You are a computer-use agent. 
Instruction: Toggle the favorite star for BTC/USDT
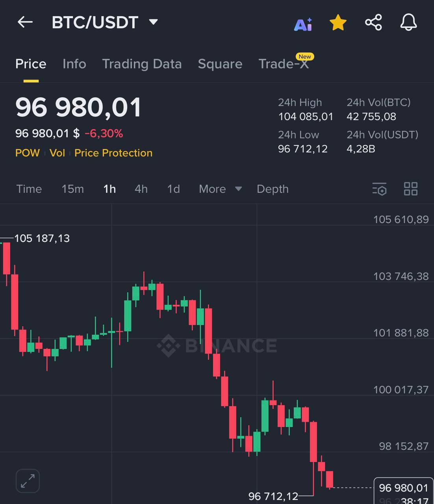(338, 23)
